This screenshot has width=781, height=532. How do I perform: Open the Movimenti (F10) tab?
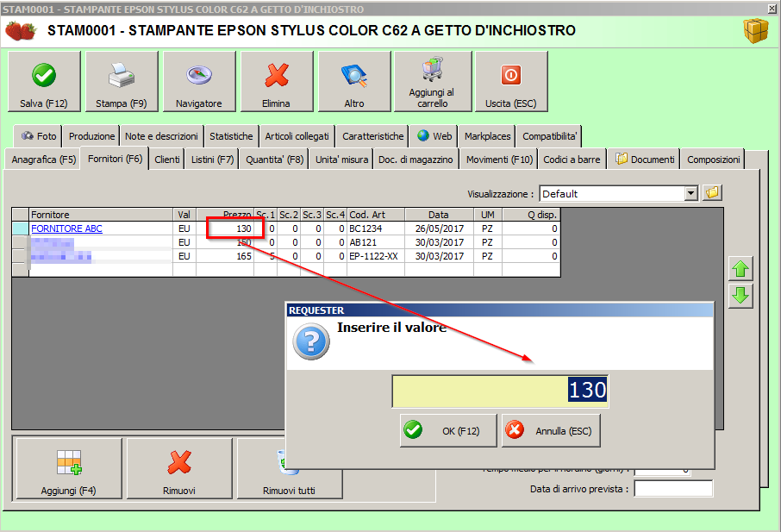(x=499, y=160)
